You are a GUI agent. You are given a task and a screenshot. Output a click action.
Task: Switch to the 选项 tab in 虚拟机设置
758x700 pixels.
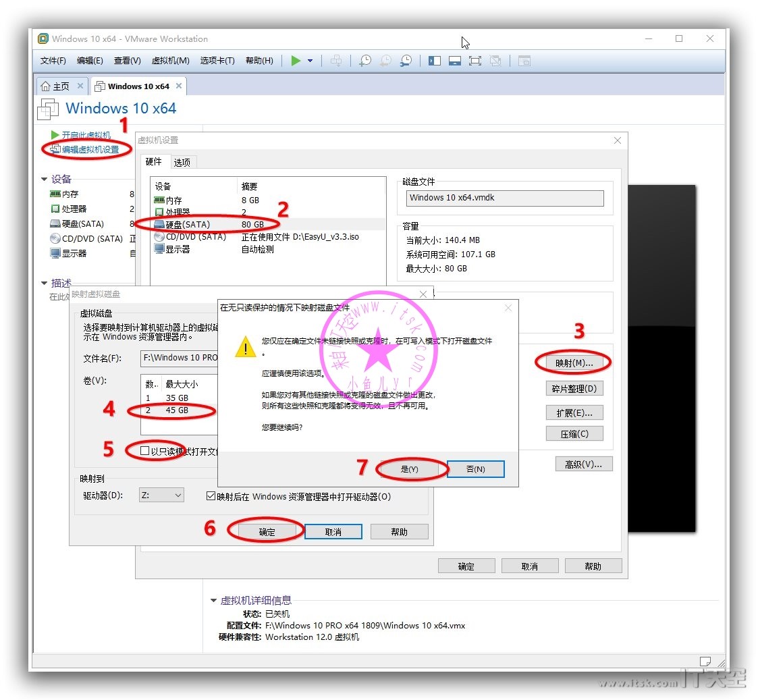click(182, 163)
